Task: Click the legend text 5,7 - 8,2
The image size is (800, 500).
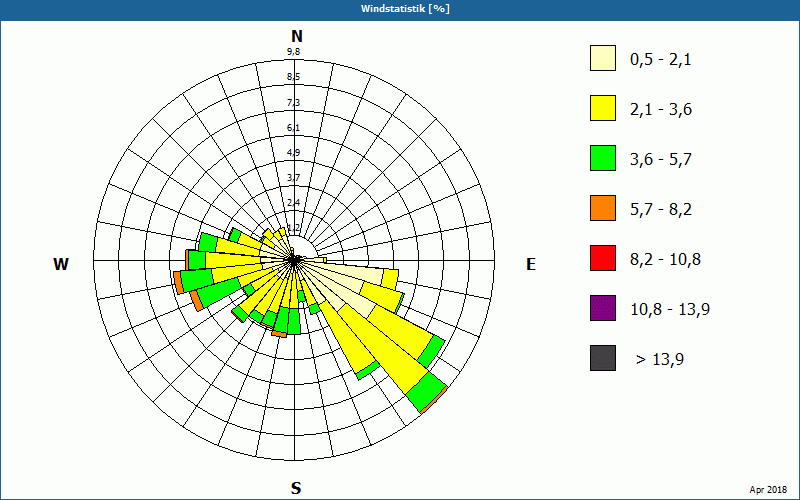Action: 661,210
